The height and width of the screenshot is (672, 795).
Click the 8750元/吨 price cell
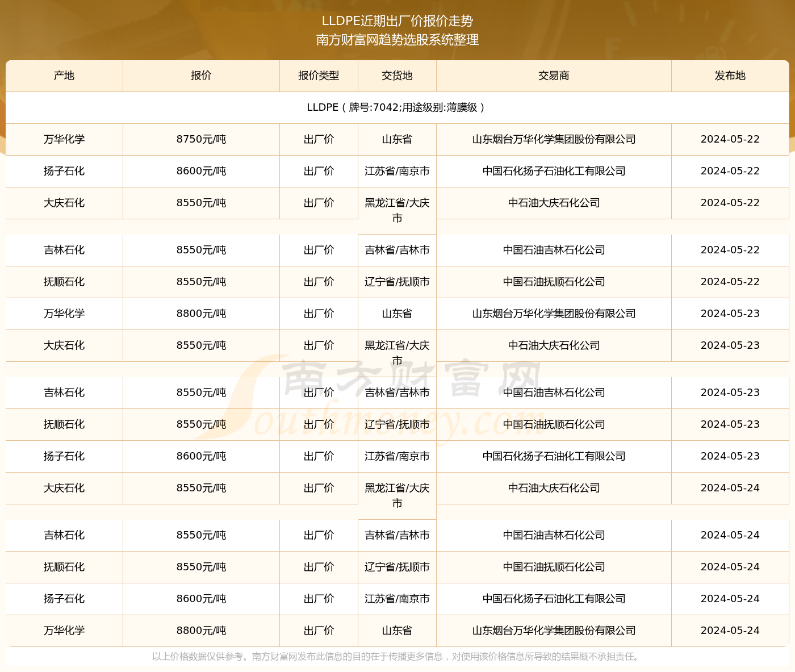(x=201, y=139)
